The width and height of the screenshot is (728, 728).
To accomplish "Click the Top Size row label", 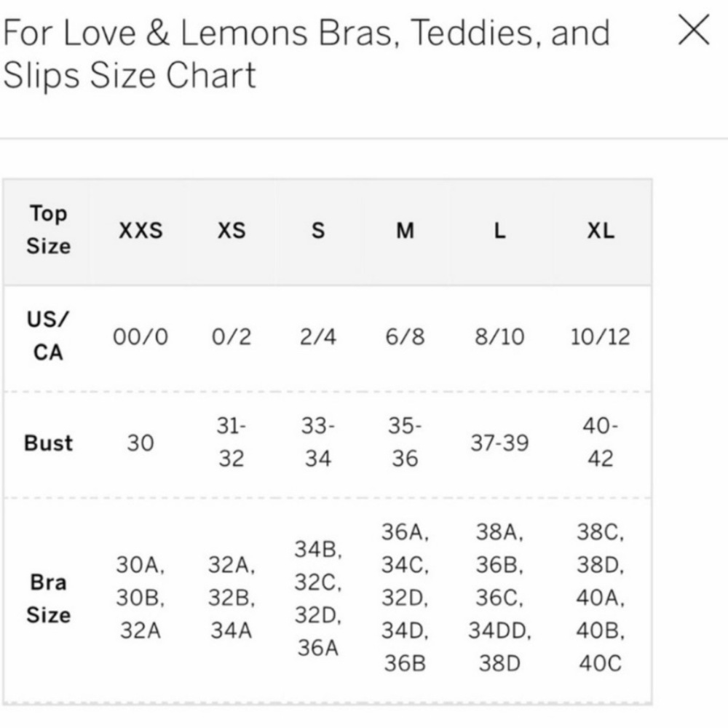I will point(48,230).
